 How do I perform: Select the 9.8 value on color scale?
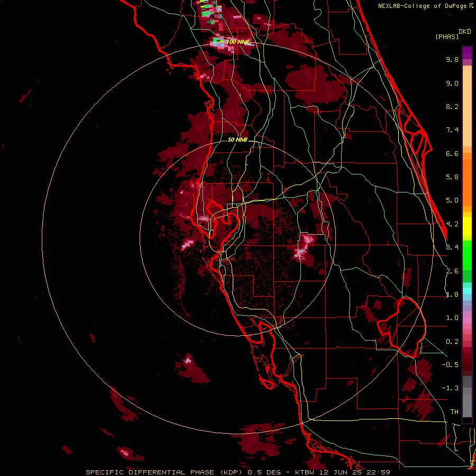[452, 59]
